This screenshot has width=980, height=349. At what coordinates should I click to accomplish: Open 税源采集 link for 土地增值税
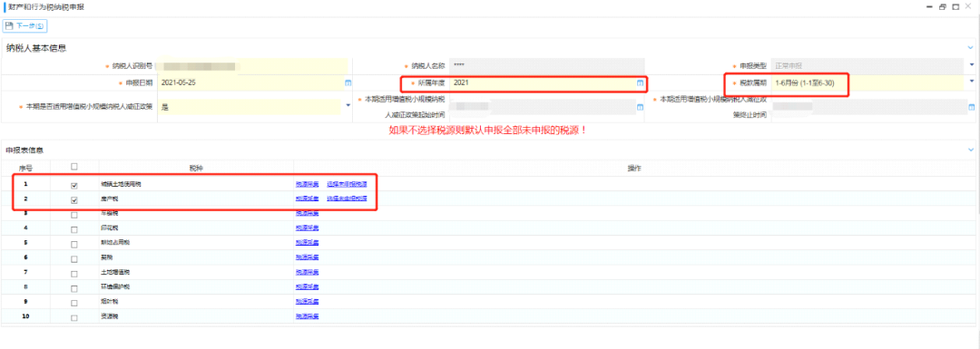pos(308,272)
